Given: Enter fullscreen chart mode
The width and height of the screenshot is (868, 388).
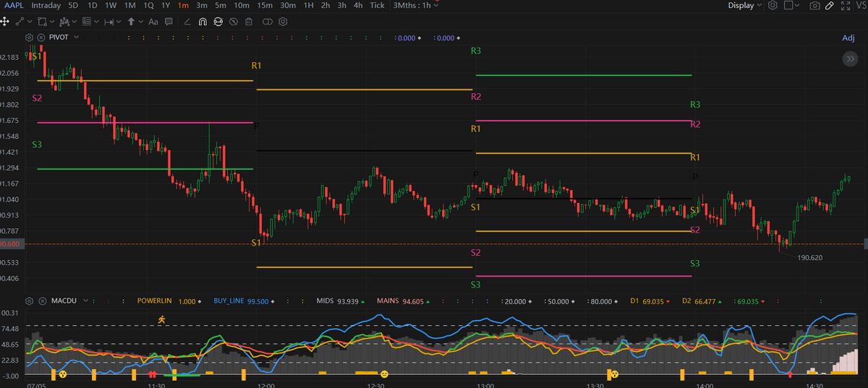Looking at the screenshot, I should [x=846, y=6].
